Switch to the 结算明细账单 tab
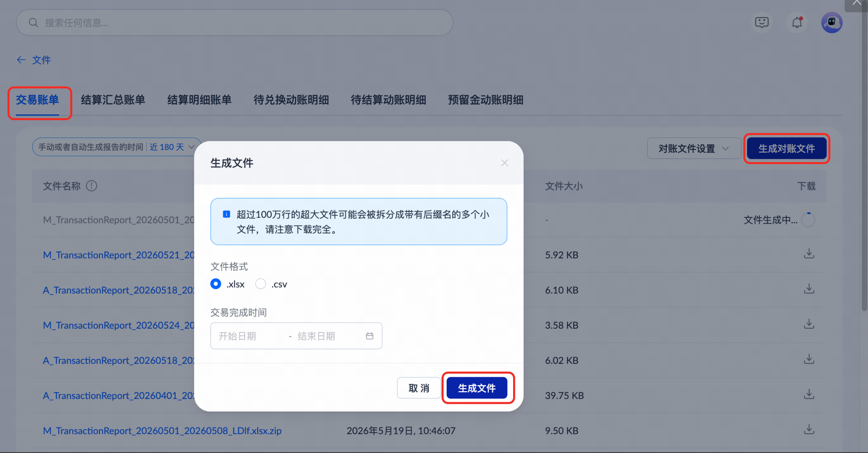Image resolution: width=868 pixels, height=453 pixels. pos(199,100)
